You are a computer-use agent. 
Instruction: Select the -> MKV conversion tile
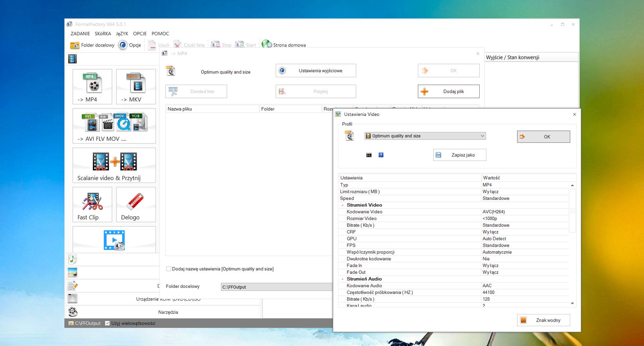[136, 87]
